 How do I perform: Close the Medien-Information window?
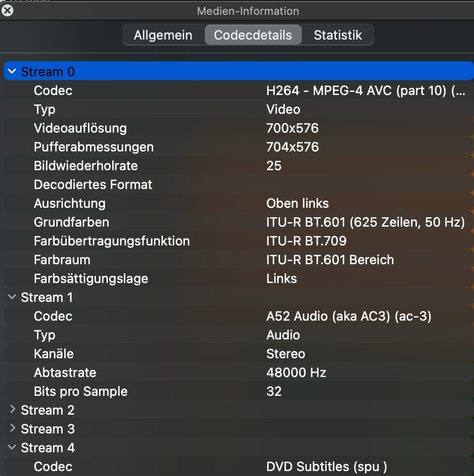(x=7, y=10)
